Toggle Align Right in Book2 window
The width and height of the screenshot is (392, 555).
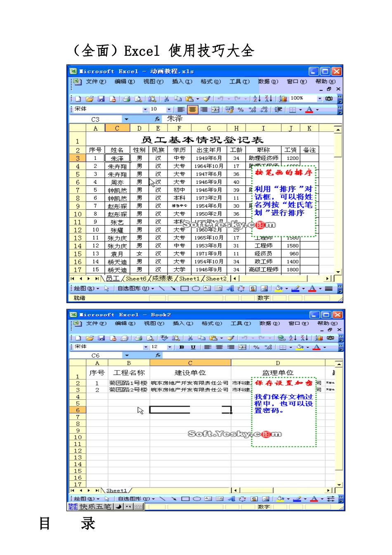coord(231,347)
